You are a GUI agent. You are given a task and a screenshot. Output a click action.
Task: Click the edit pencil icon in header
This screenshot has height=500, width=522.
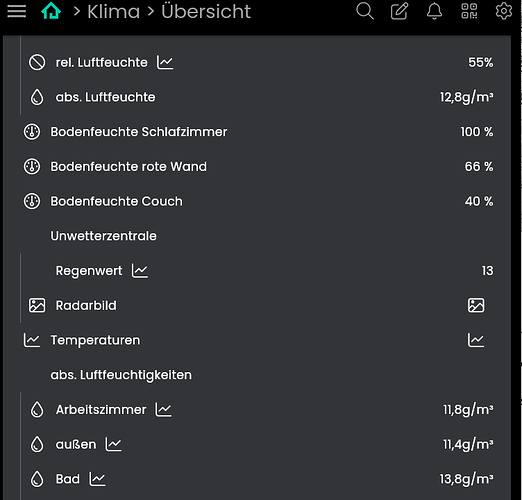click(399, 11)
